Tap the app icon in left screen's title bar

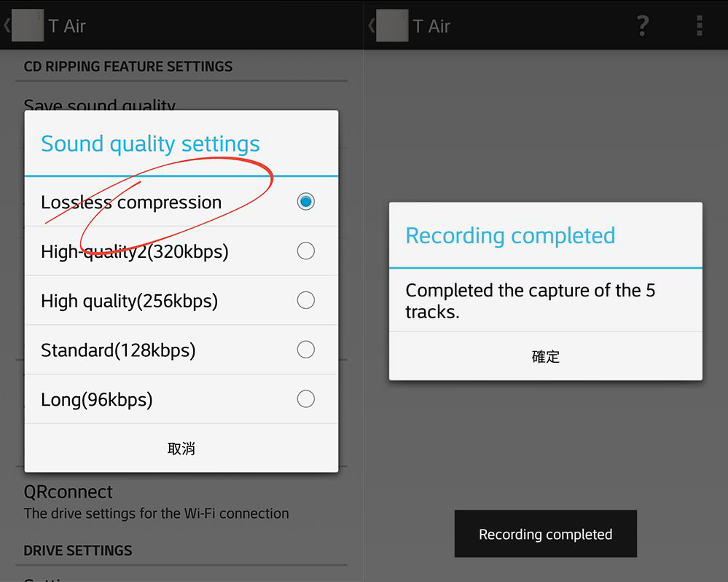[28, 26]
